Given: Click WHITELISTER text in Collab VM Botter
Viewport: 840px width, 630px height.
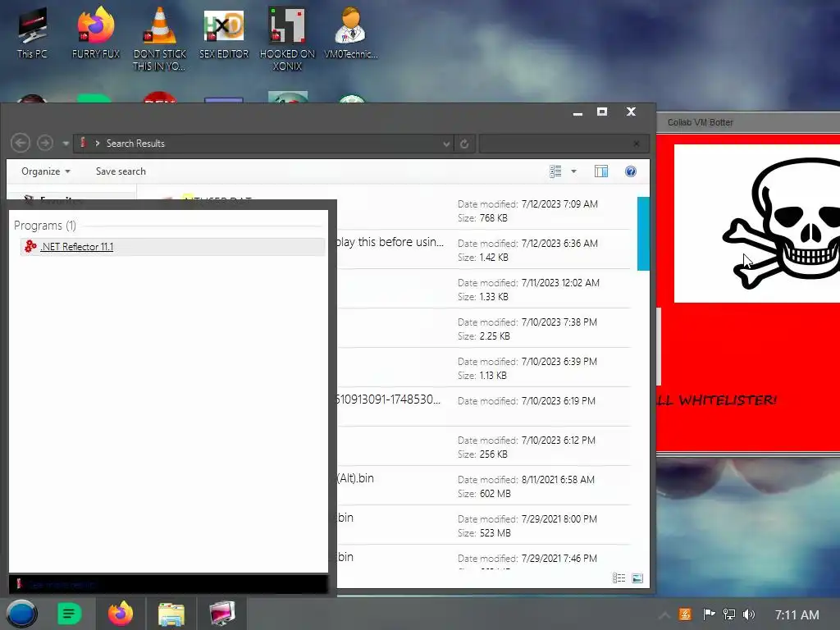Looking at the screenshot, I should (x=727, y=400).
